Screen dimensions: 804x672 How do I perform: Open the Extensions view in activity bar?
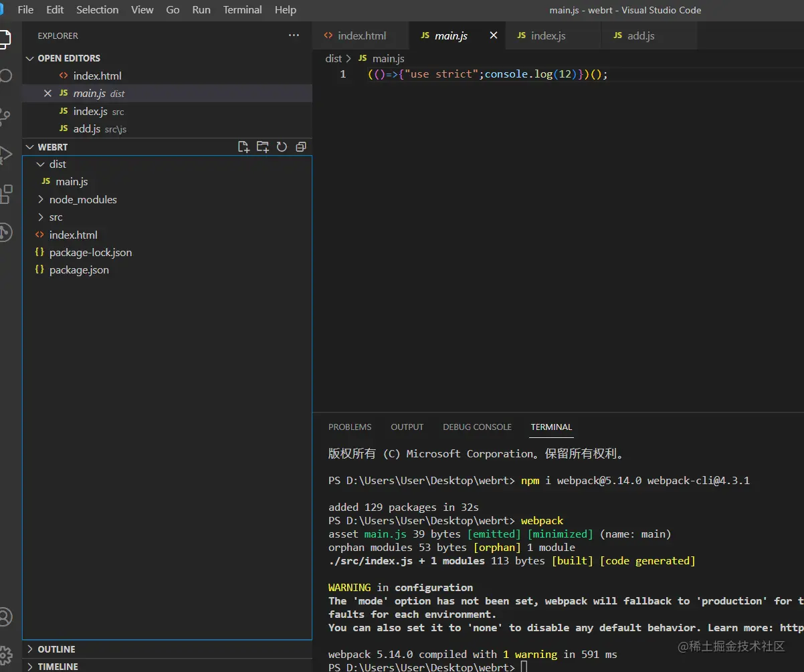(x=6, y=194)
